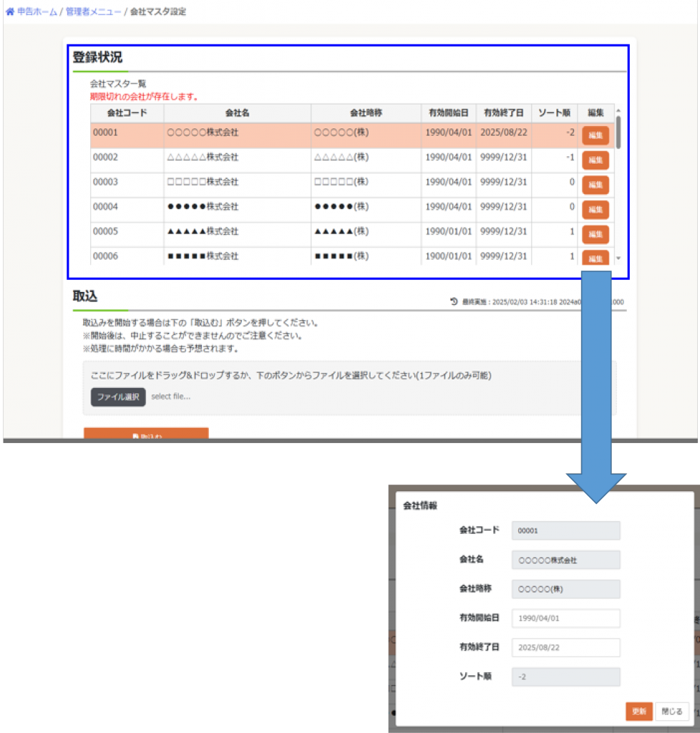Screen dimensions: 700x733
Task: Click the 編集 button for company 00005
Action: [596, 235]
